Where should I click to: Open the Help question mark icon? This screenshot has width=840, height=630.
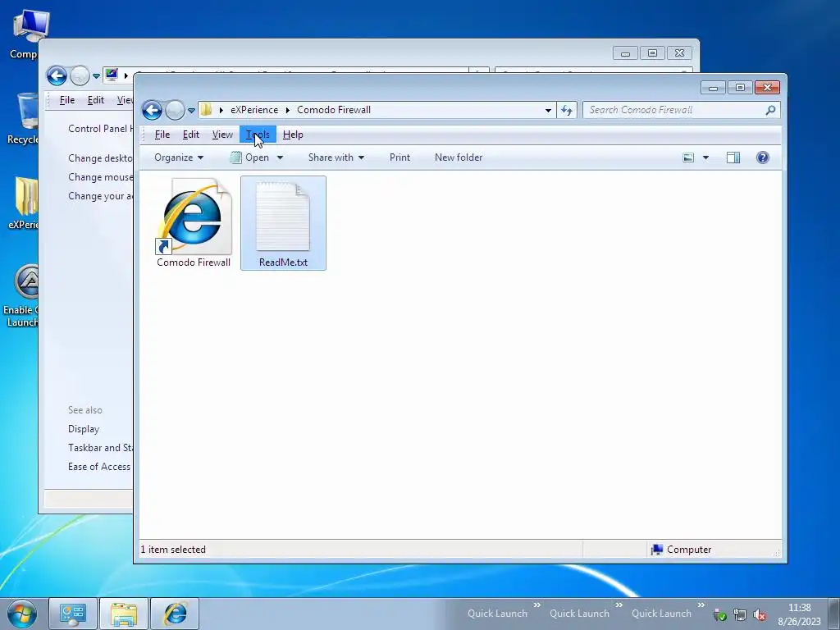(763, 157)
